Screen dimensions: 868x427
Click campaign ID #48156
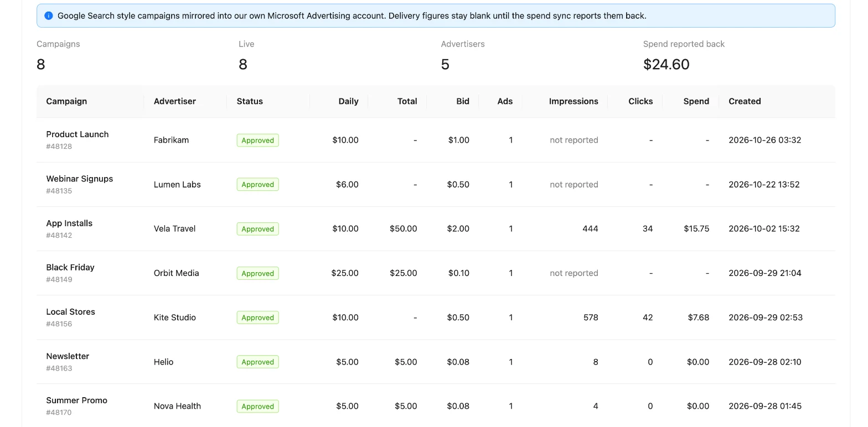coord(59,324)
